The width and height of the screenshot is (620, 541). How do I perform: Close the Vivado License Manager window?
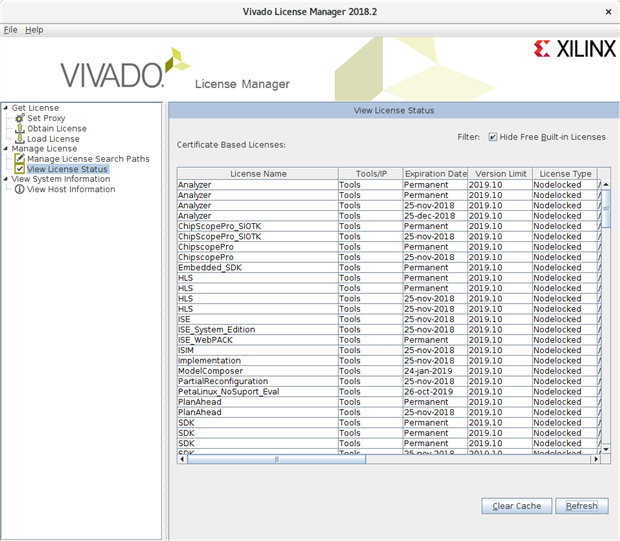tap(609, 12)
